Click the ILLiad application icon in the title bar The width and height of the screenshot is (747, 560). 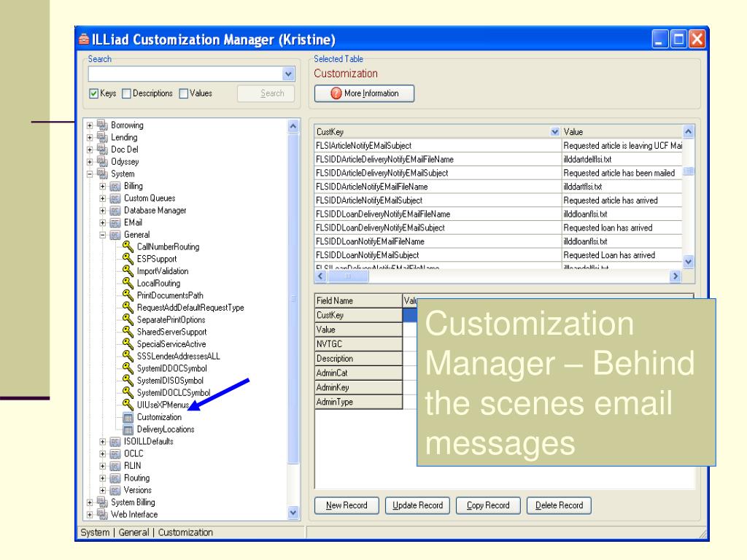[84, 39]
